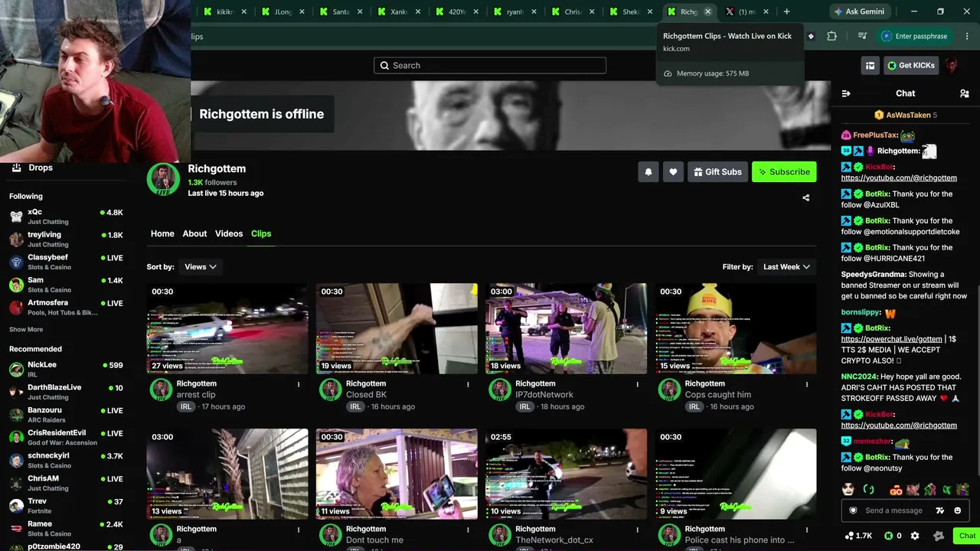Open Banzouru channel under Recommended

(66, 415)
